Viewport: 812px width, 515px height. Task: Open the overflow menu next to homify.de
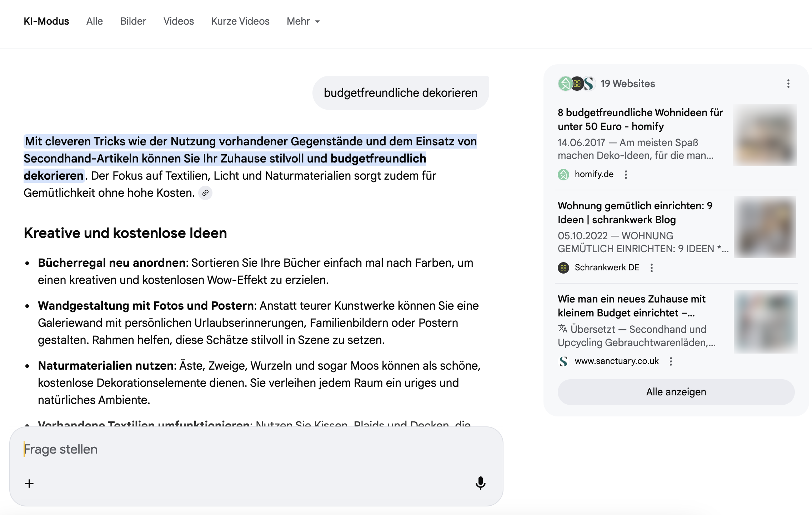pos(626,174)
